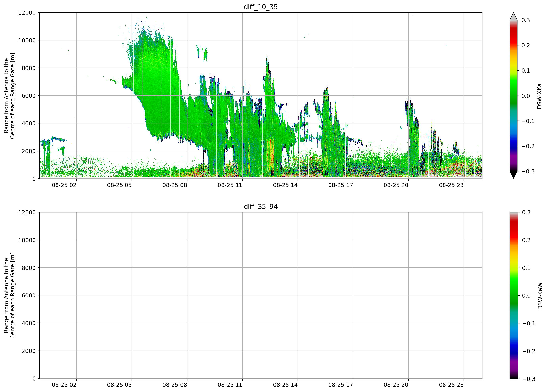Click the 08-25 05 tick under diff_10_35

click(x=119, y=185)
